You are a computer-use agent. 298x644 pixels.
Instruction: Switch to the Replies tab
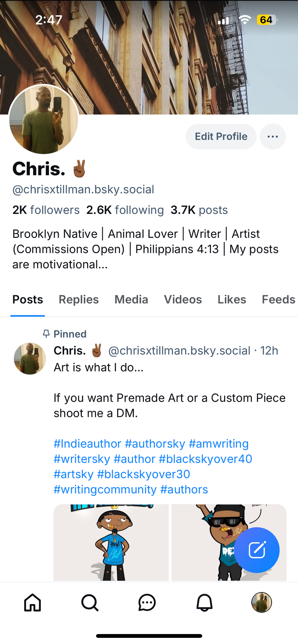pyautogui.click(x=79, y=299)
